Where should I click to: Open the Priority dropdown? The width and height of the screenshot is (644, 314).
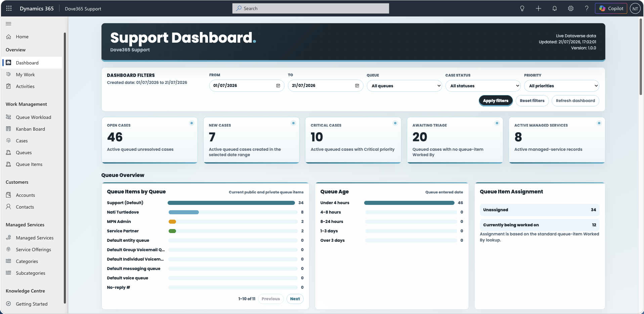562,86
